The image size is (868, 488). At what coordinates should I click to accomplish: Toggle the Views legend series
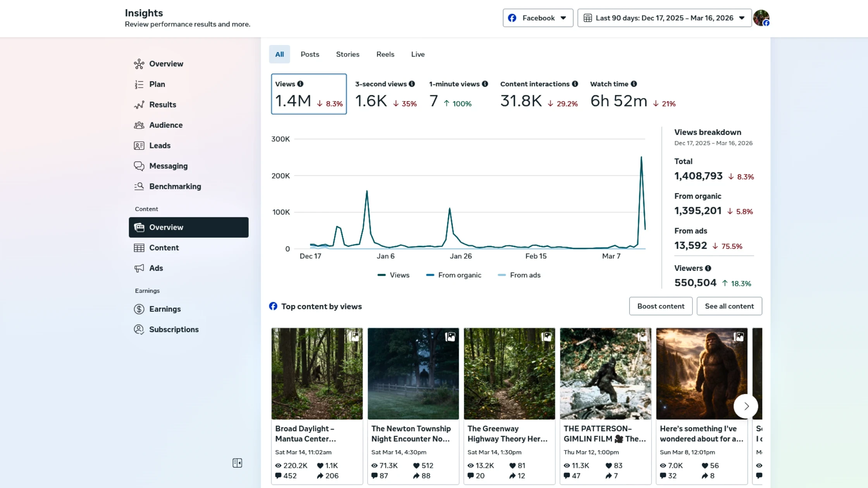[393, 275]
